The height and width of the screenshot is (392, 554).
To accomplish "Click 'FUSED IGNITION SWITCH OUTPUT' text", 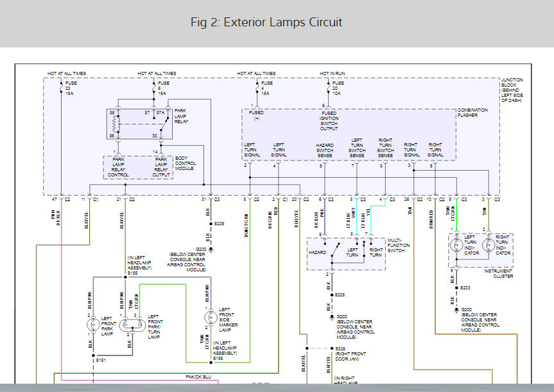I will (329, 121).
